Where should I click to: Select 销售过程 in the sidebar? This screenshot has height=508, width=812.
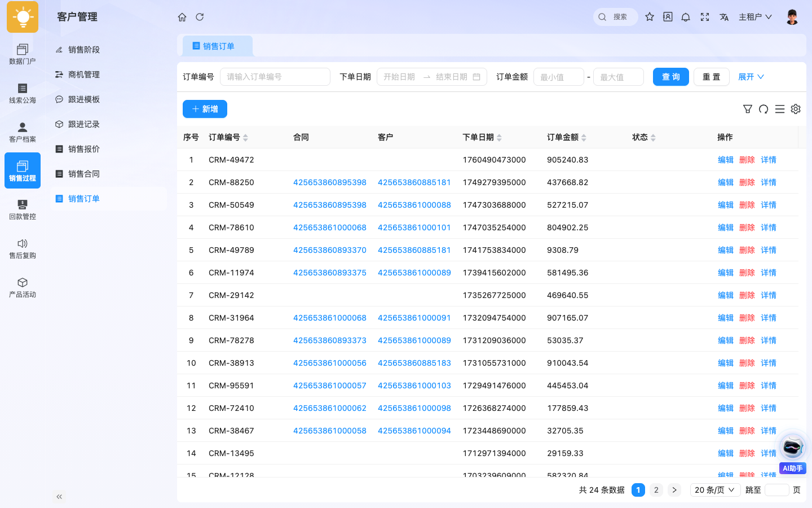click(23, 170)
